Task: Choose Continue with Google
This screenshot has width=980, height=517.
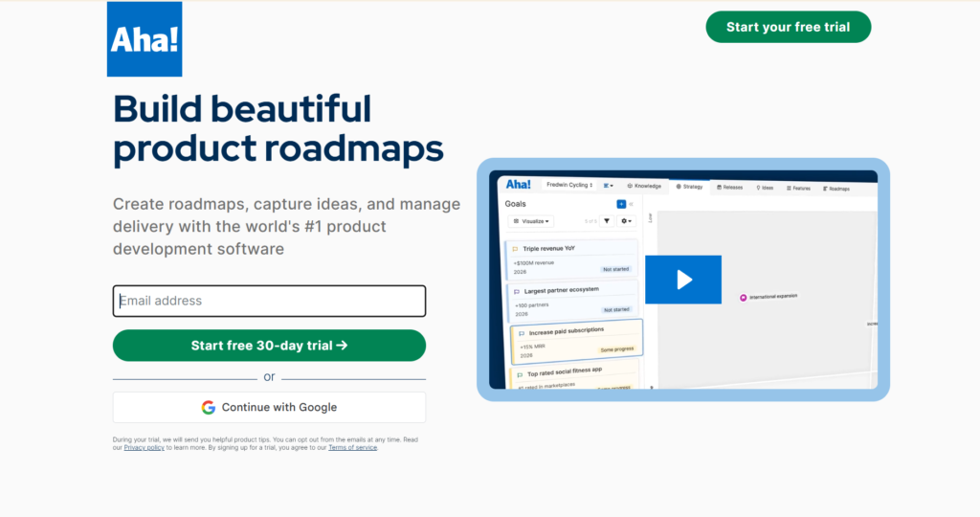Action: click(269, 407)
